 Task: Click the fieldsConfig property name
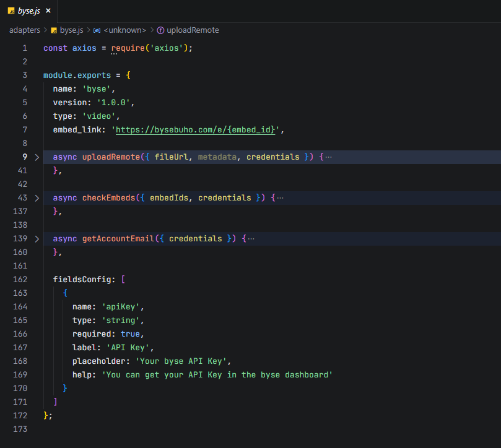coord(84,280)
